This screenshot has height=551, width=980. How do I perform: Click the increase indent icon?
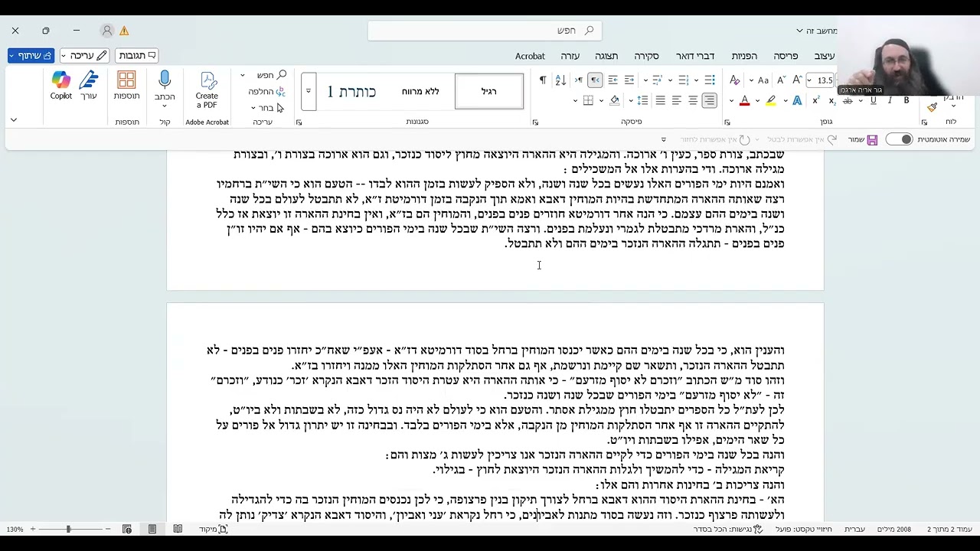pos(612,80)
